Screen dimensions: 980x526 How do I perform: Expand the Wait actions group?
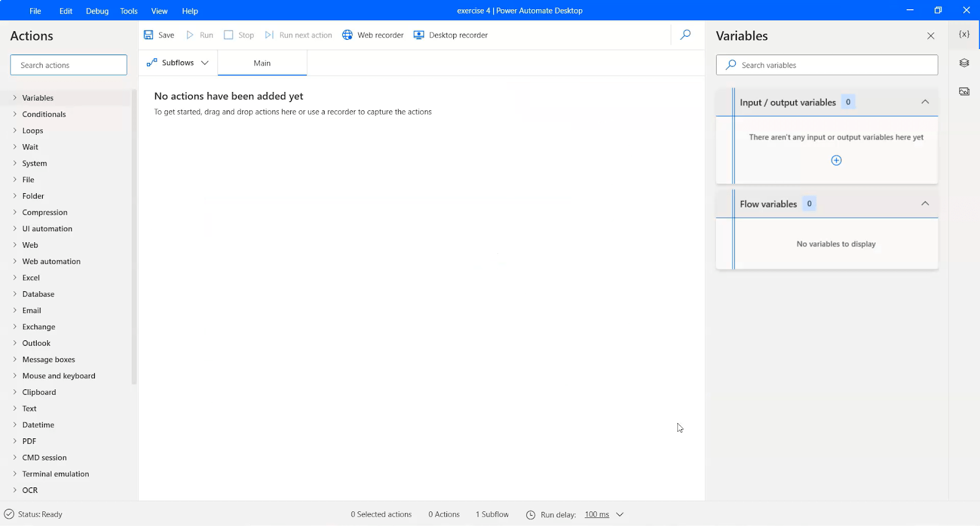pyautogui.click(x=15, y=147)
